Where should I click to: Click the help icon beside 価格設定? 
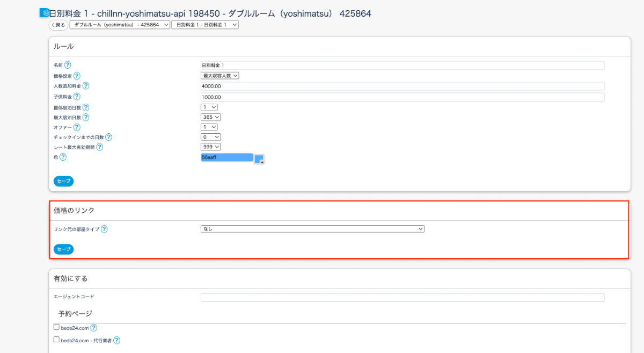coord(76,75)
